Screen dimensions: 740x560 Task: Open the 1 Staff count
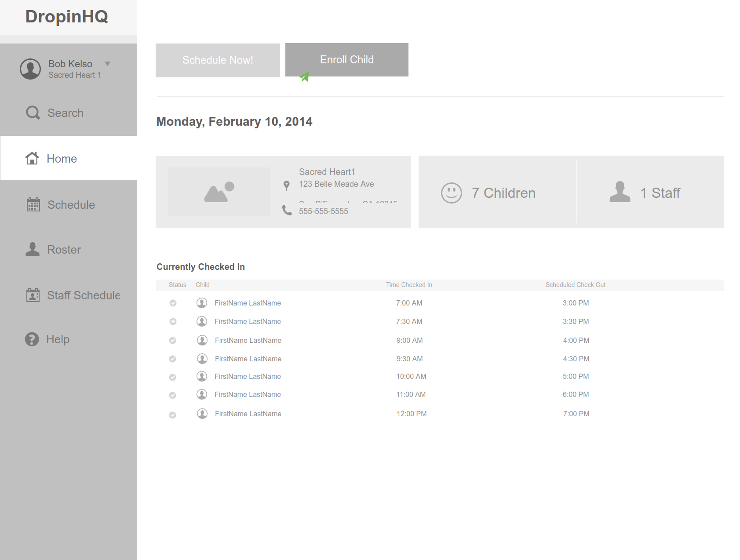pyautogui.click(x=660, y=193)
